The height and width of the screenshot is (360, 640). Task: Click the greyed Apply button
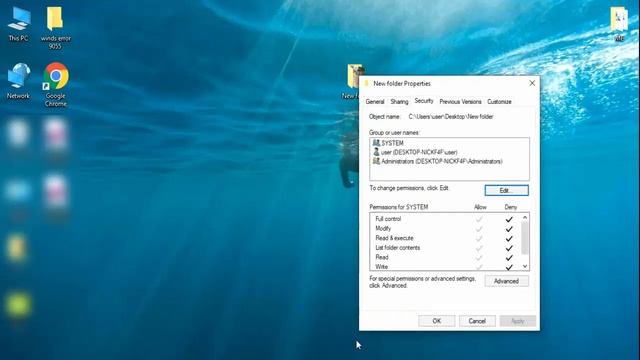(x=518, y=321)
